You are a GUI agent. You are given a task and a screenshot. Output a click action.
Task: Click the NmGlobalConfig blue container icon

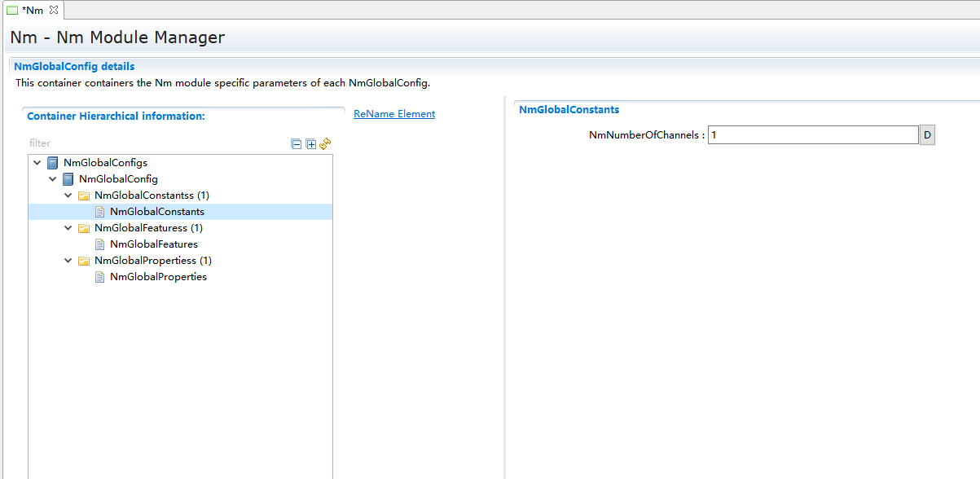68,179
